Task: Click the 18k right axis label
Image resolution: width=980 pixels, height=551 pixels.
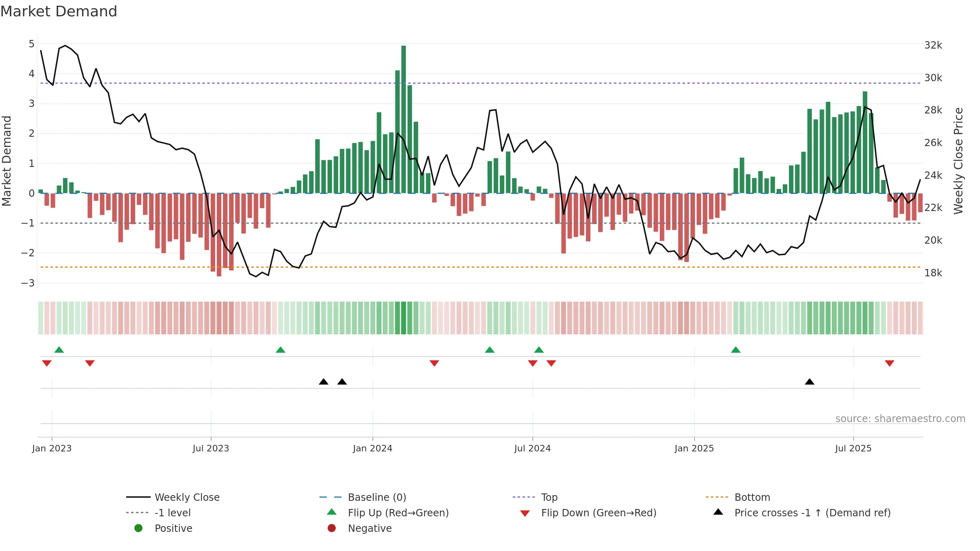Action: (x=933, y=273)
